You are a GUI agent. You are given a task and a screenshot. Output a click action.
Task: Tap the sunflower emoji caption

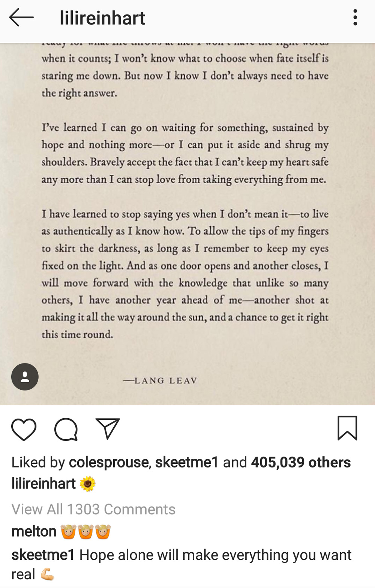pyautogui.click(x=88, y=484)
